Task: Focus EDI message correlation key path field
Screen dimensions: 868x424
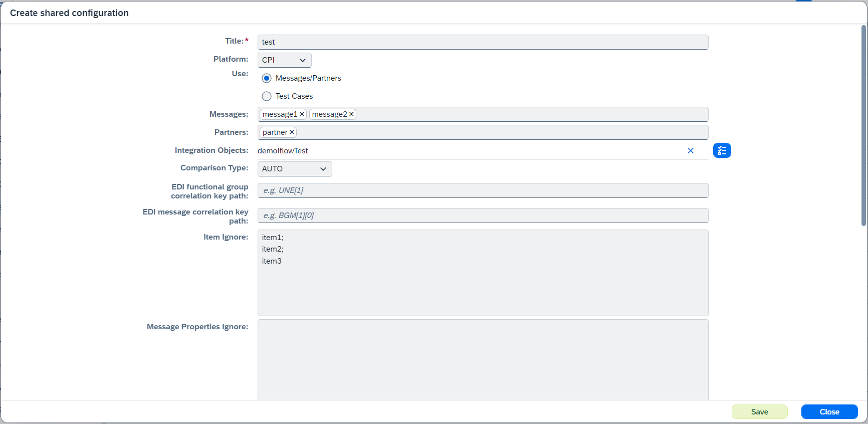Action: coord(483,216)
